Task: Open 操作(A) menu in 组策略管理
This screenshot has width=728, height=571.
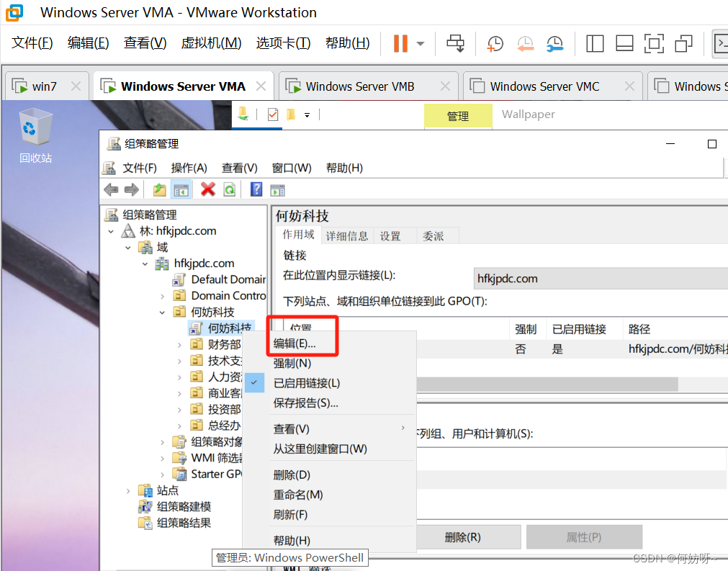Action: pyautogui.click(x=189, y=168)
